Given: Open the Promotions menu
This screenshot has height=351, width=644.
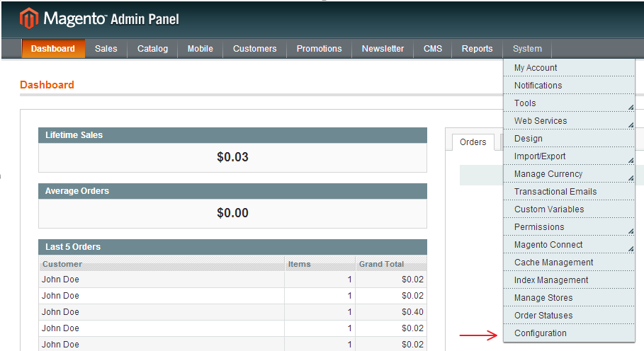Looking at the screenshot, I should (x=319, y=48).
